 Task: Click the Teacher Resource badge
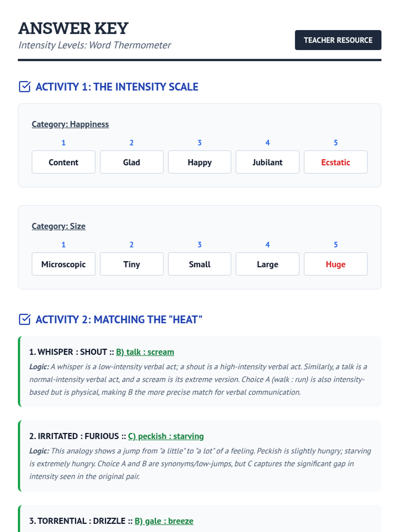[x=338, y=40]
